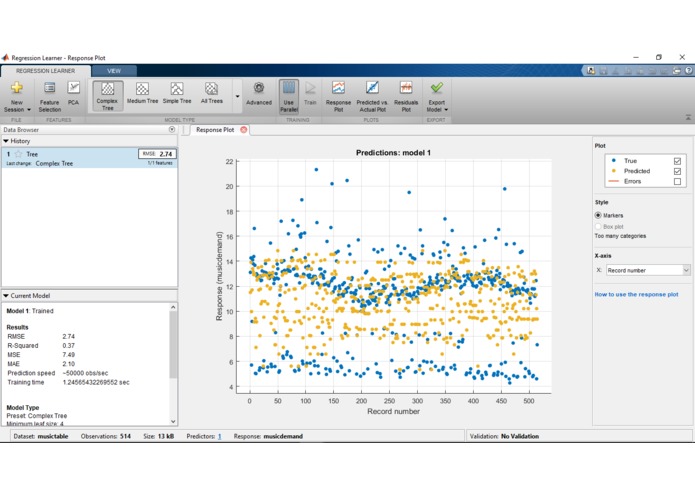
Task: Open Advanced model options
Action: pos(259,93)
